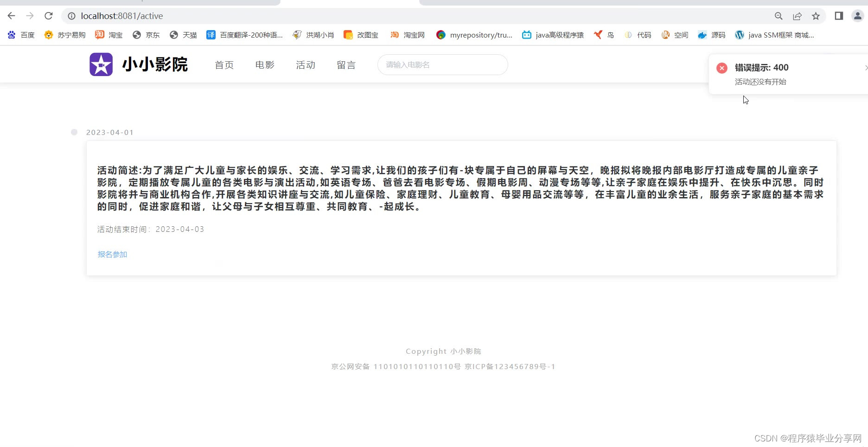The image size is (868, 447).
Task: Click the 报名参加 sign-up link
Action: coord(112,254)
